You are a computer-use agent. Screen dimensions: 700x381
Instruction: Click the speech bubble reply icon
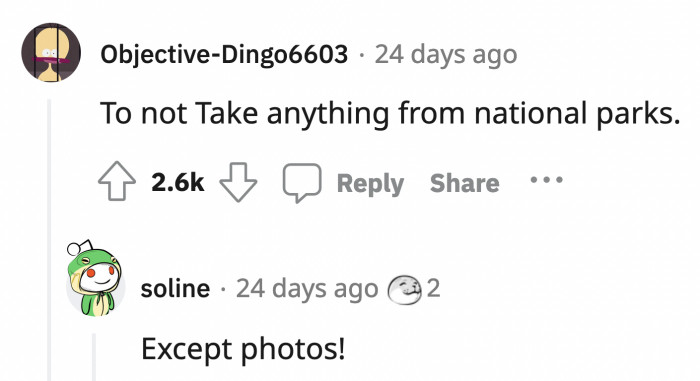302,183
